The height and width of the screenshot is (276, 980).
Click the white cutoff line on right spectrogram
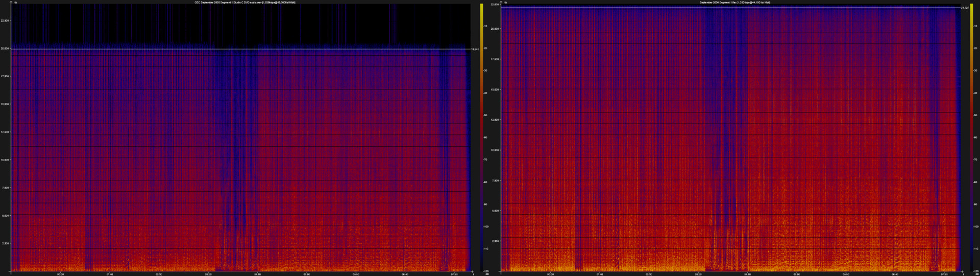pyautogui.click(x=730, y=8)
